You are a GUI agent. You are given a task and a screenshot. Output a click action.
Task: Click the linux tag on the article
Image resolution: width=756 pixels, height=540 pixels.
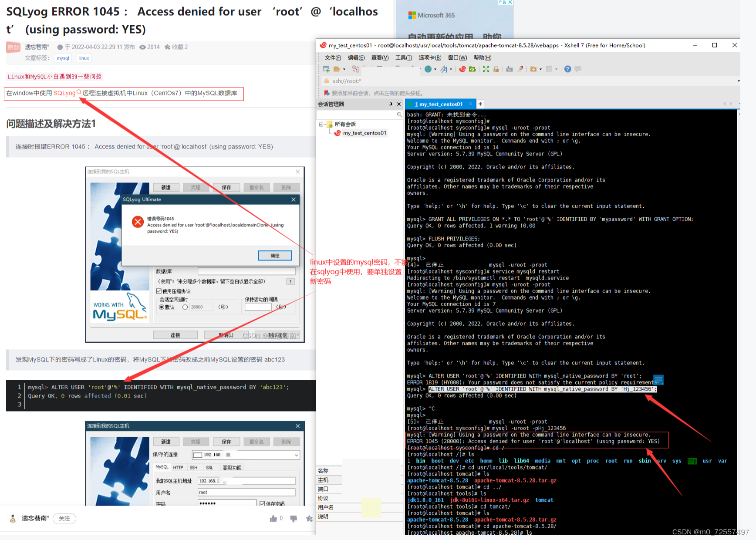tap(84, 58)
